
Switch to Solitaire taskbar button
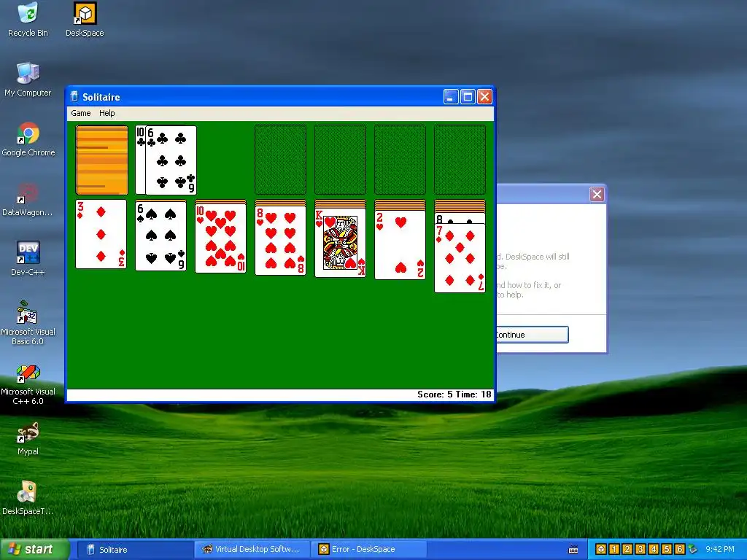pyautogui.click(x=134, y=550)
